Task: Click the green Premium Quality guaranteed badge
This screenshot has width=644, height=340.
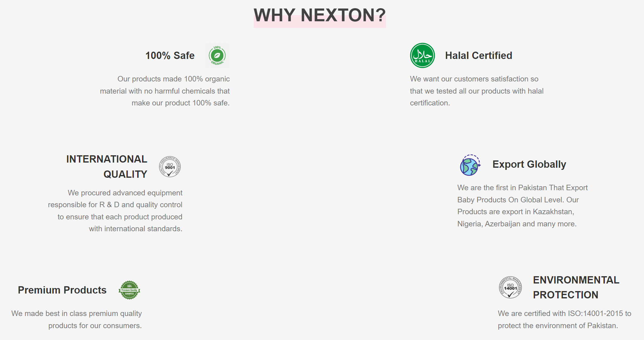Action: (x=129, y=290)
